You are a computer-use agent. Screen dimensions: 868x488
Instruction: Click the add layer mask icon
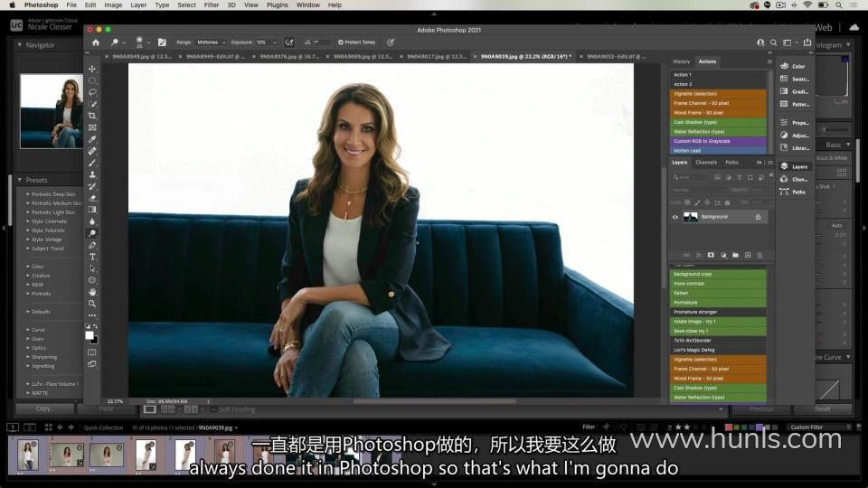(x=711, y=255)
